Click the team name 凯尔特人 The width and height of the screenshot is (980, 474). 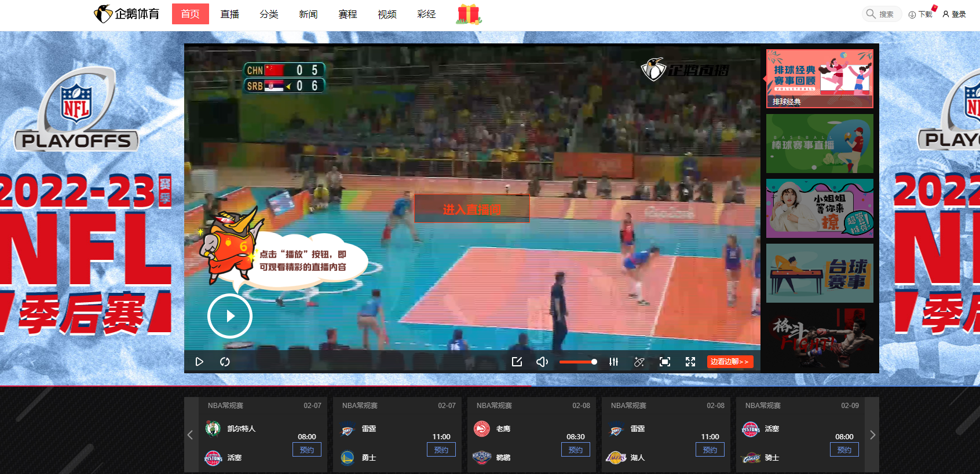242,429
